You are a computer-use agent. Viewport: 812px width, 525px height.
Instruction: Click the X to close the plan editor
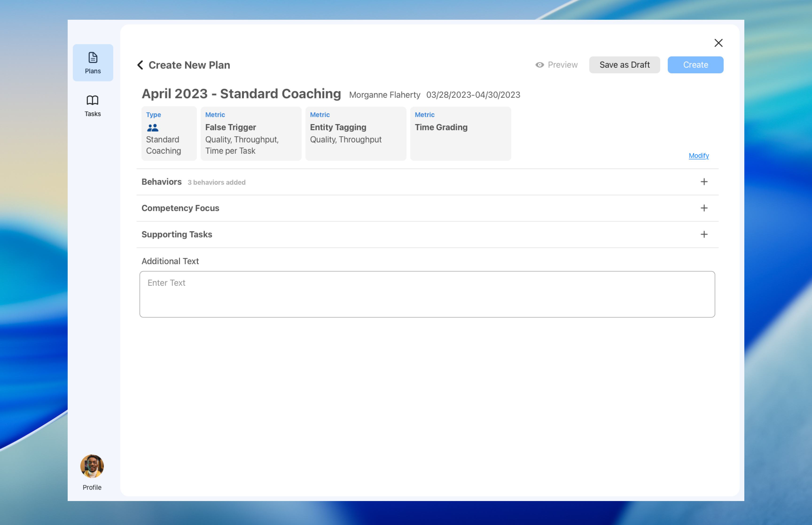pyautogui.click(x=719, y=43)
